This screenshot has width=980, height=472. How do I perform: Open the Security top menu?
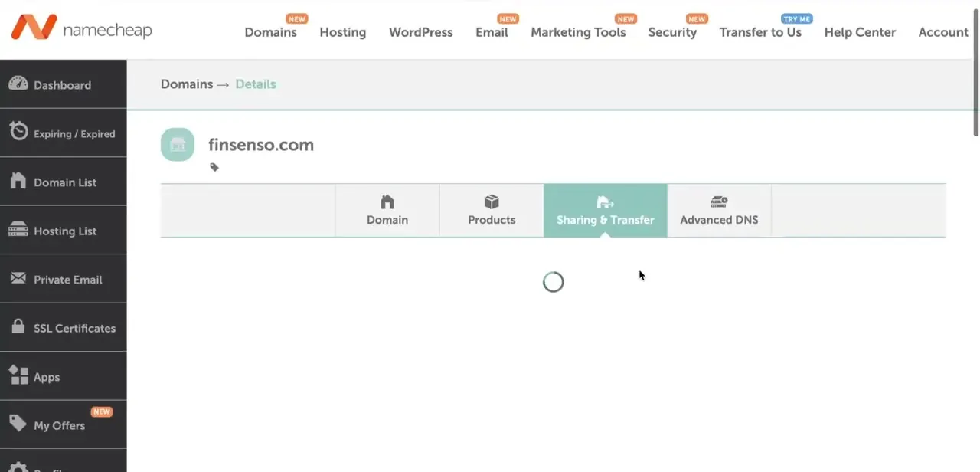672,32
